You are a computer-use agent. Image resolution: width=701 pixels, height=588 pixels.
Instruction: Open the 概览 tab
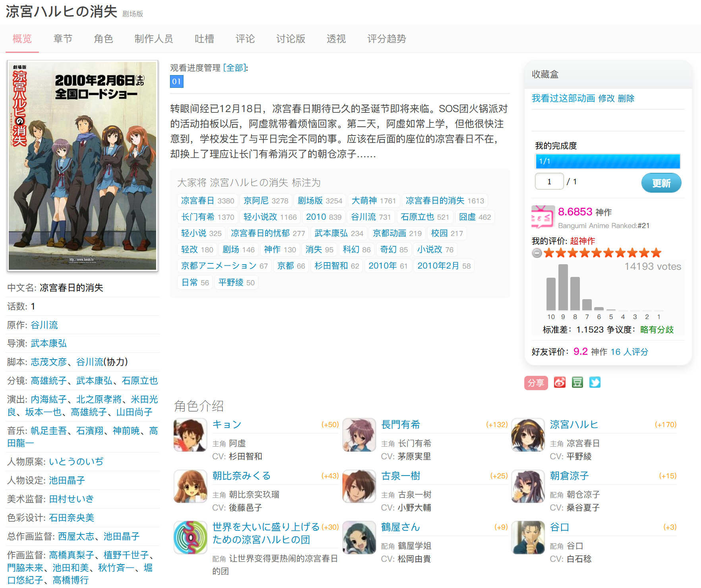[22, 39]
